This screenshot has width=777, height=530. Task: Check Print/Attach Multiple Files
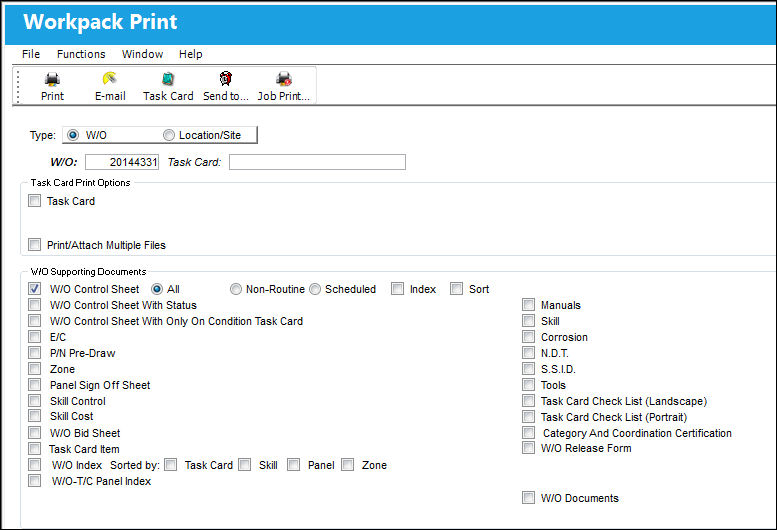click(x=34, y=244)
